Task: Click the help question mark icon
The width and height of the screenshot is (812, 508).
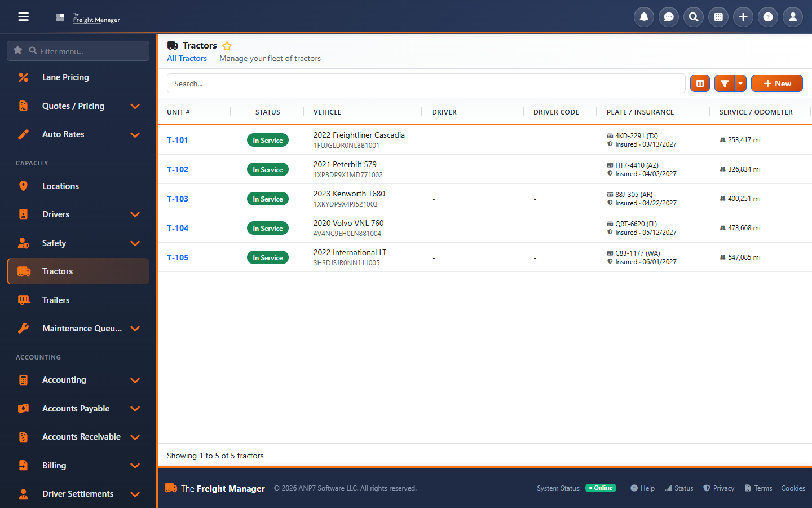Action: pyautogui.click(x=768, y=17)
